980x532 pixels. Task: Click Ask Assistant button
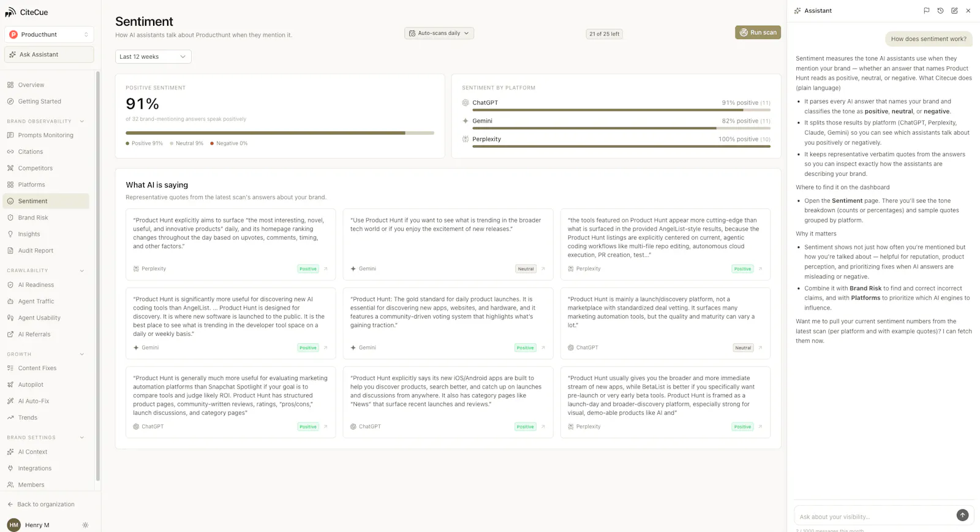tap(49, 55)
